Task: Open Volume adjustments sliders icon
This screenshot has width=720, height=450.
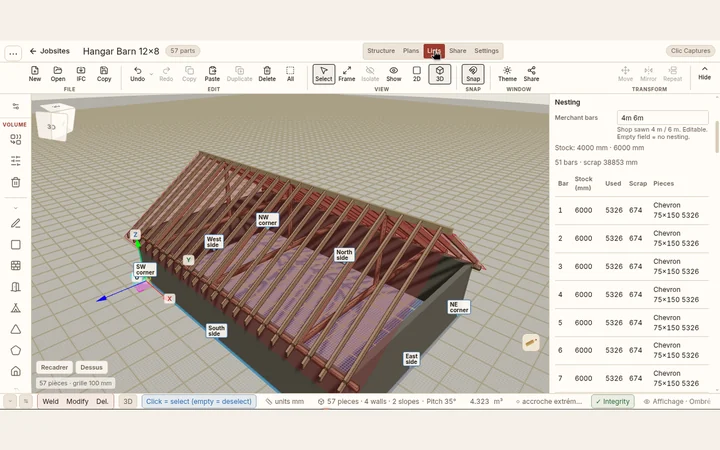Action: click(x=16, y=161)
